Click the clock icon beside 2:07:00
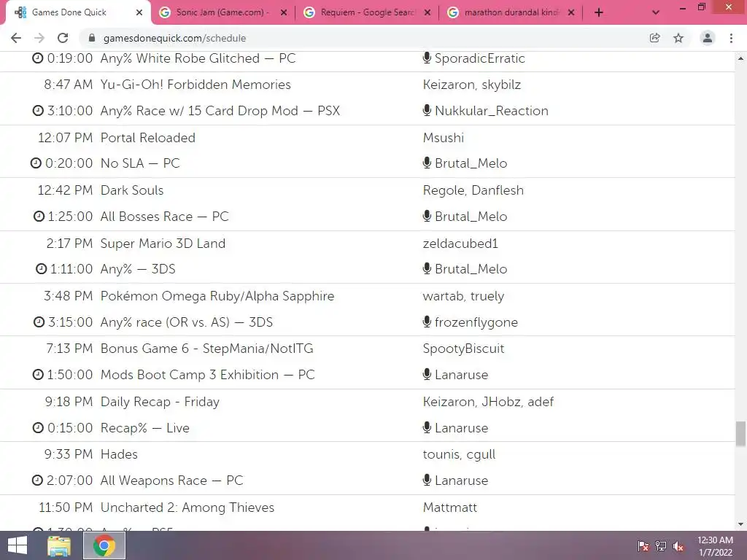The width and height of the screenshot is (747, 560). [37, 480]
